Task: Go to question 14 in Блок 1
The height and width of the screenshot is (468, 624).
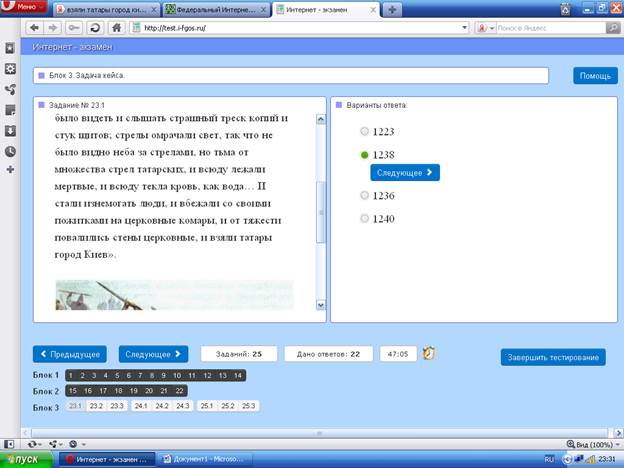Action: [238, 375]
